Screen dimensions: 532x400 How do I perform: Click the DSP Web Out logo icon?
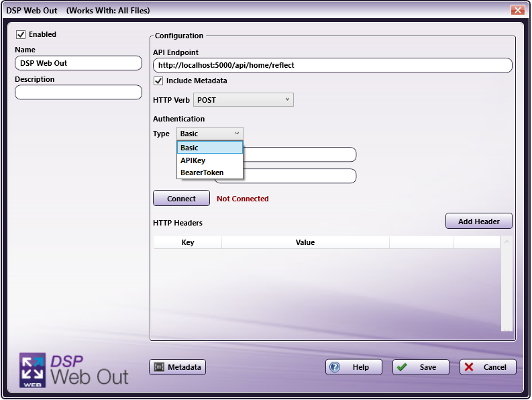(x=33, y=370)
